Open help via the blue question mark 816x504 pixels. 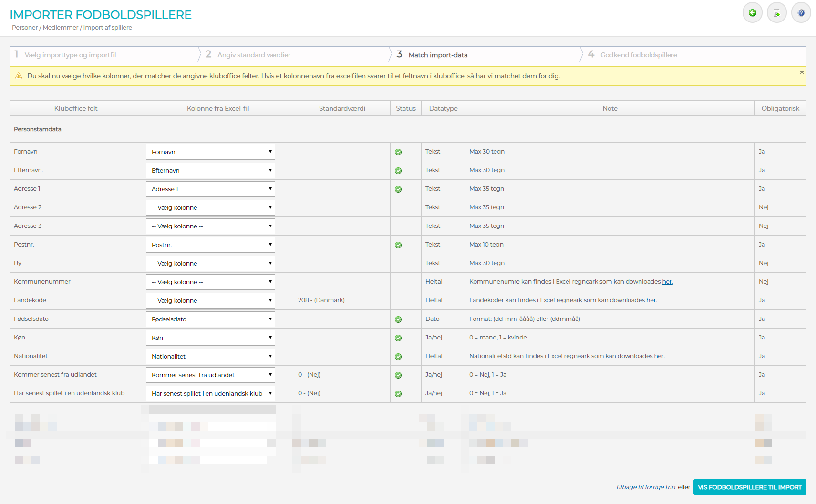click(x=801, y=13)
